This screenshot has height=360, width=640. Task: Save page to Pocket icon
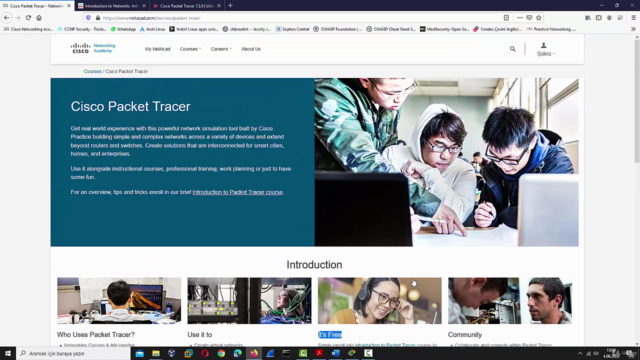coord(529,18)
